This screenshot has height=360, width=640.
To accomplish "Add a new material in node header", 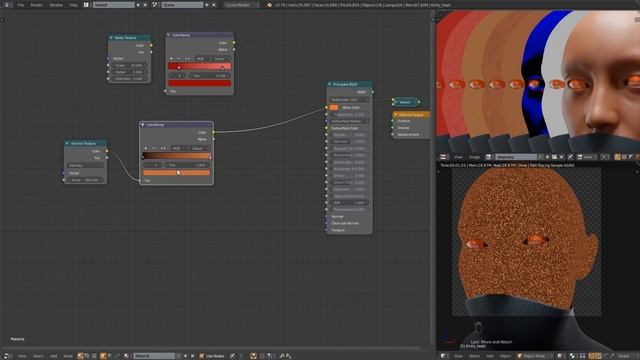I will pos(185,356).
